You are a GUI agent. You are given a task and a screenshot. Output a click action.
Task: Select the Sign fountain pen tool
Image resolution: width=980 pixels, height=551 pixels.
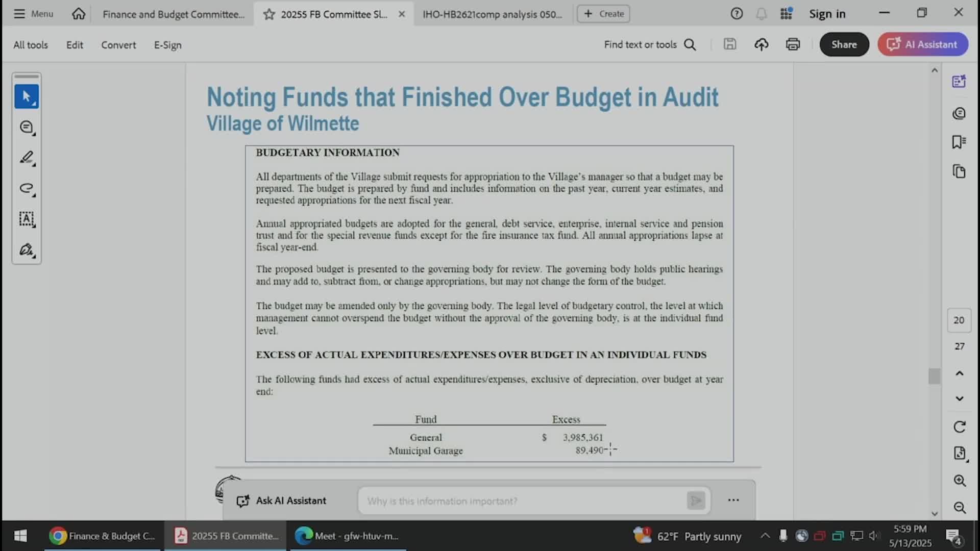point(27,249)
